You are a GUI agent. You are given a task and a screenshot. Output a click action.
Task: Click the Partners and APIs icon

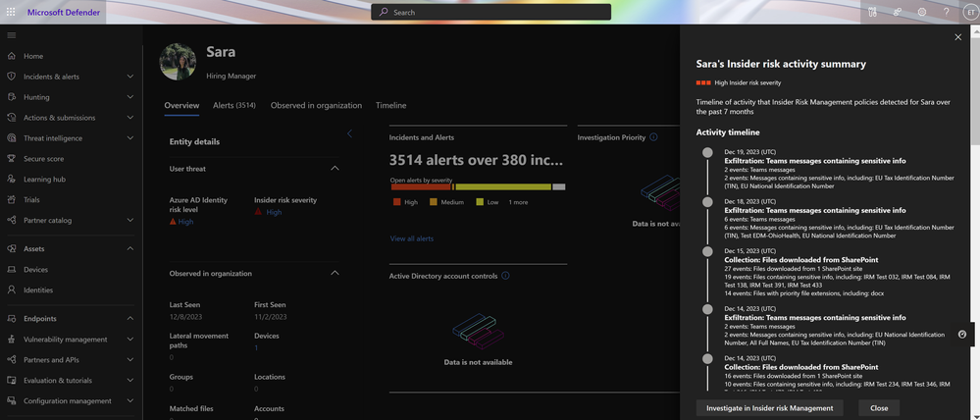pyautogui.click(x=11, y=359)
